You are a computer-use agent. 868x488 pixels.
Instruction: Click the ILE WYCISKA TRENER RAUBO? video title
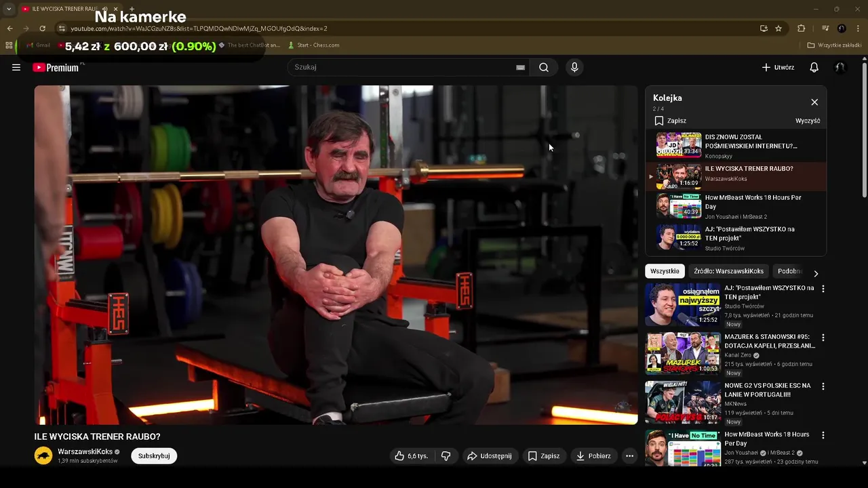point(98,436)
